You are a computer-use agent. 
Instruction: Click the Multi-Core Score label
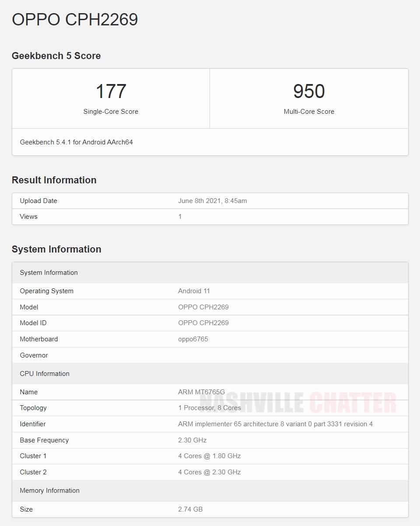(x=309, y=112)
